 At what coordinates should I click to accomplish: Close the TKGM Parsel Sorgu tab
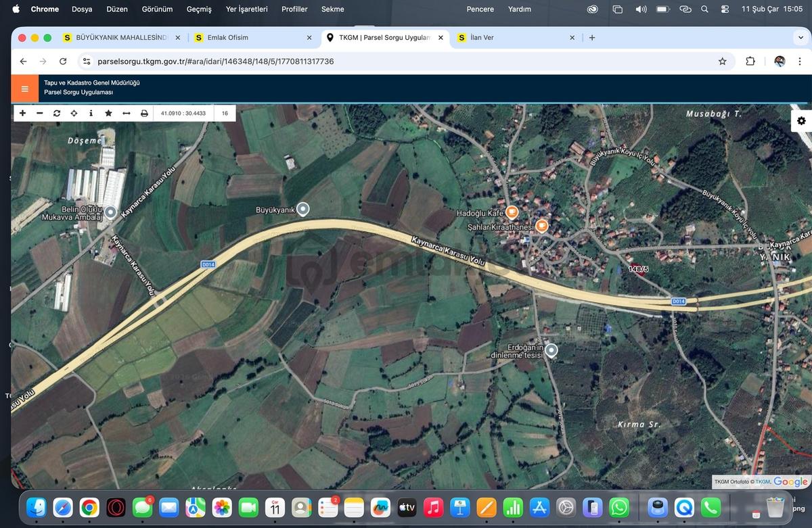(441, 38)
